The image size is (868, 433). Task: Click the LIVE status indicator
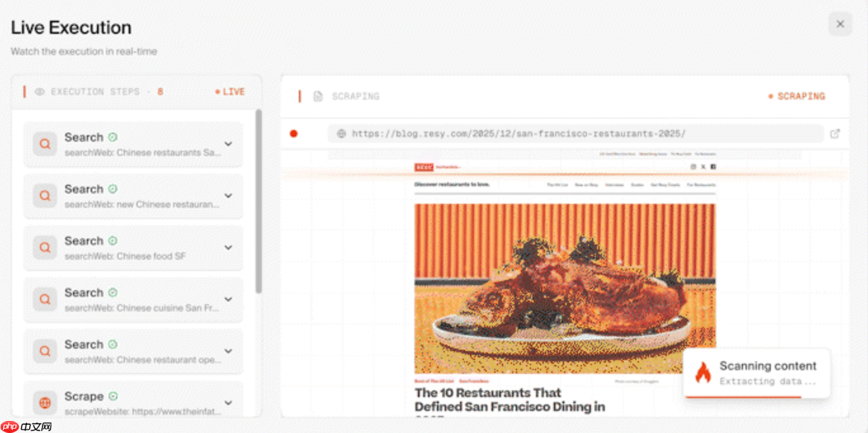(230, 92)
